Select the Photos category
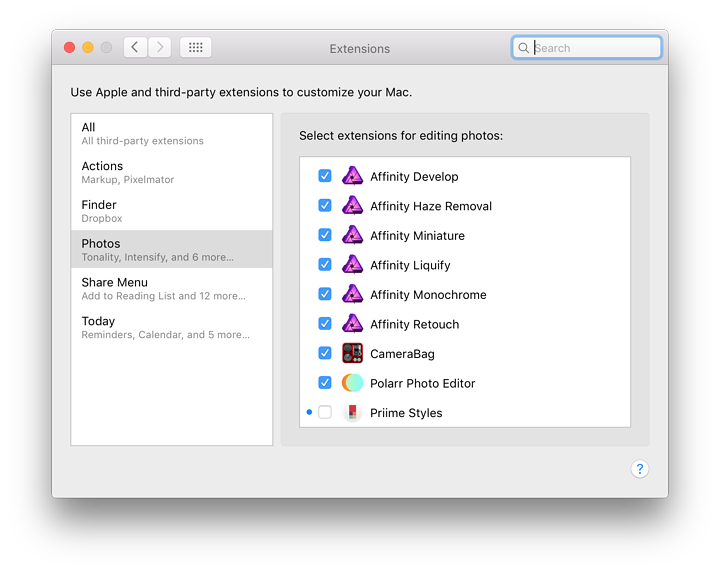This screenshot has height=572, width=720. coord(172,250)
